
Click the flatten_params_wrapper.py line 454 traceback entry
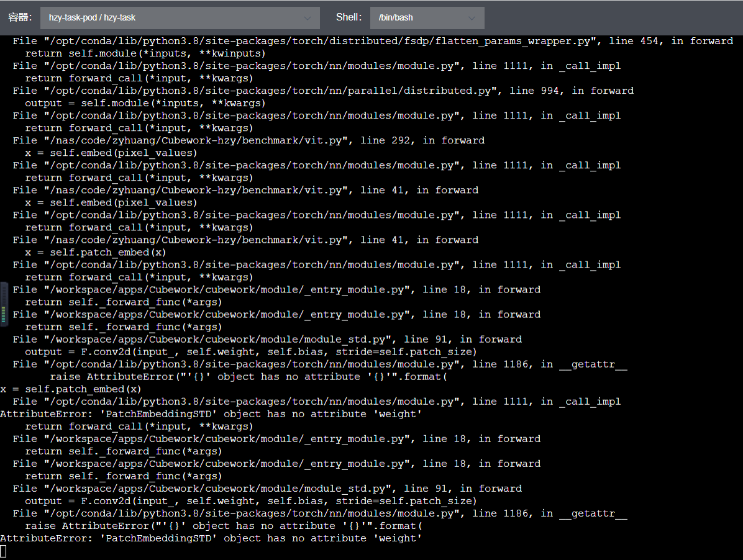[x=373, y=41]
